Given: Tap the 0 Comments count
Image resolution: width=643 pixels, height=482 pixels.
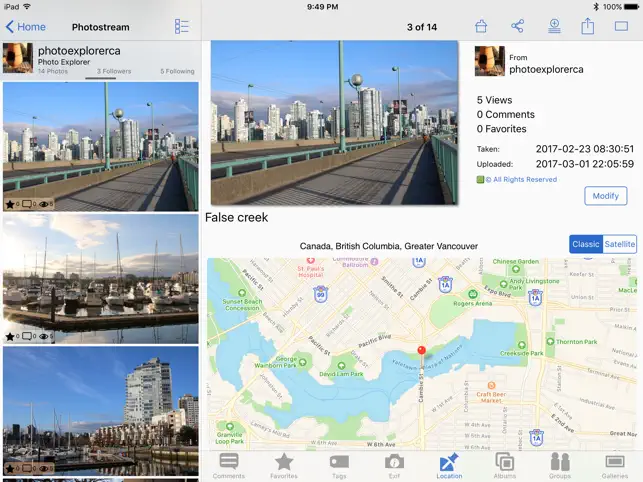Looking at the screenshot, I should (x=506, y=114).
